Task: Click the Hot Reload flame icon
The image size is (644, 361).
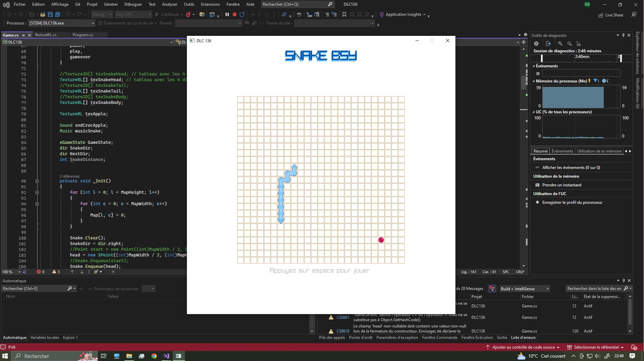Action: click(188, 14)
